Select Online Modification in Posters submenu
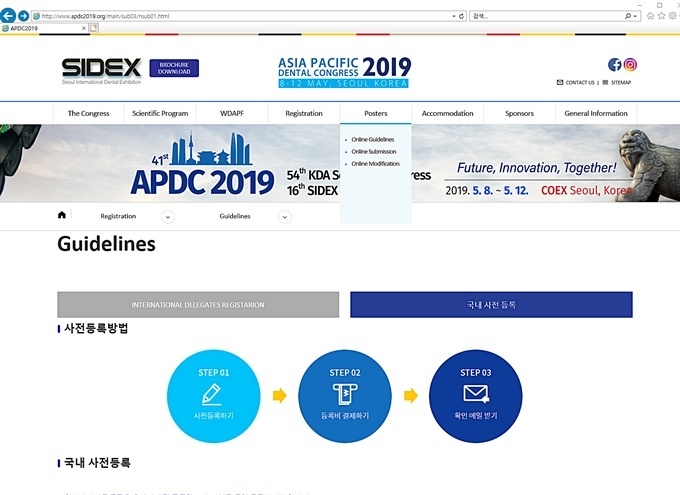Image resolution: width=680 pixels, height=495 pixels. point(375,164)
